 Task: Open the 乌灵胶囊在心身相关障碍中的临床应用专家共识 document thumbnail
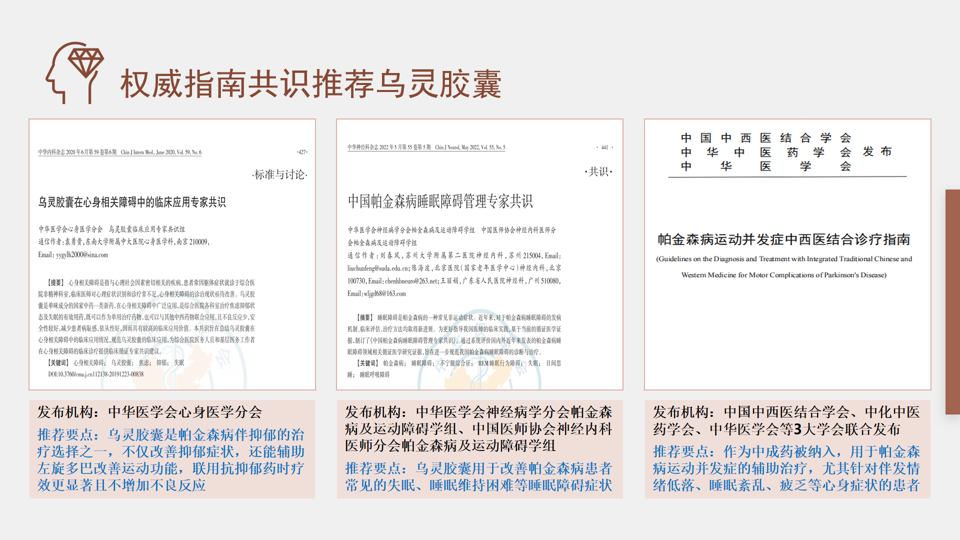172,254
